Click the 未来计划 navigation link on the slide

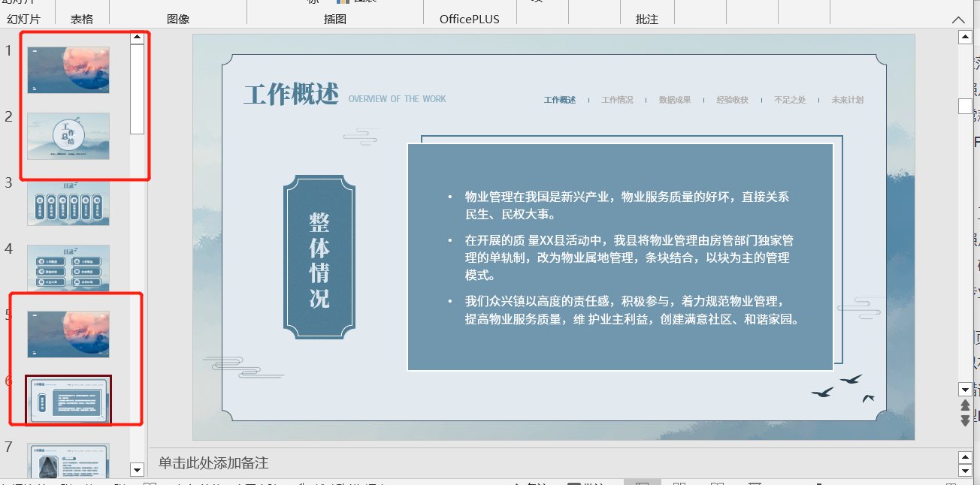[848, 99]
